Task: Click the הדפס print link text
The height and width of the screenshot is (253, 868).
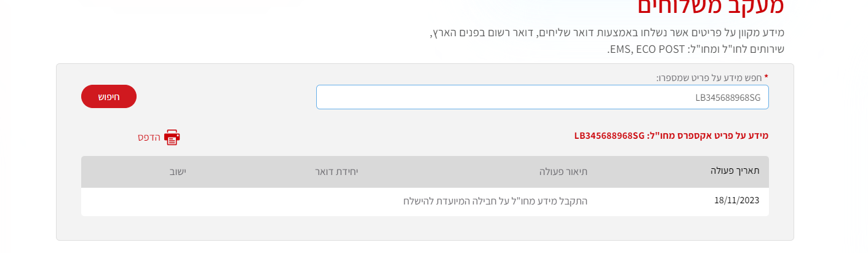Action: pyautogui.click(x=149, y=138)
